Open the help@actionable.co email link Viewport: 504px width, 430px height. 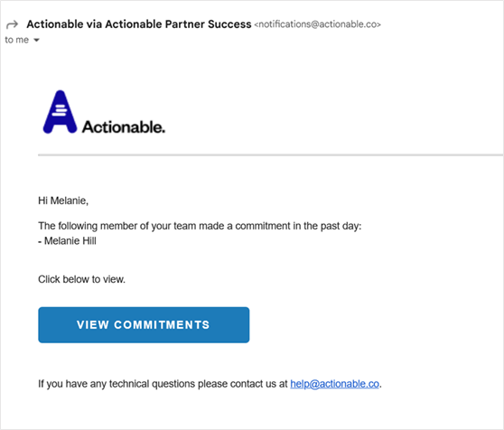point(334,384)
